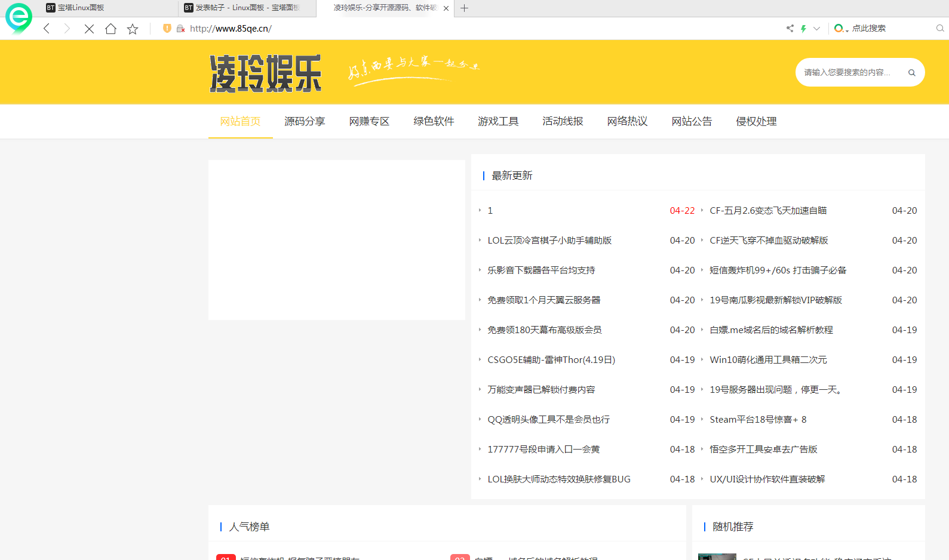The image size is (949, 560).
Task: Click the browser back arrow
Action: pyautogui.click(x=47, y=29)
